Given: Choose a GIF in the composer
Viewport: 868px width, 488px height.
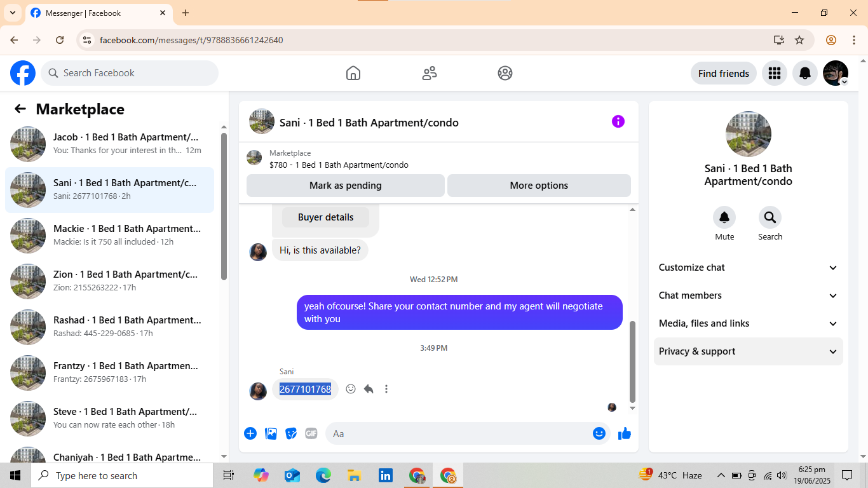Looking at the screenshot, I should [311, 433].
